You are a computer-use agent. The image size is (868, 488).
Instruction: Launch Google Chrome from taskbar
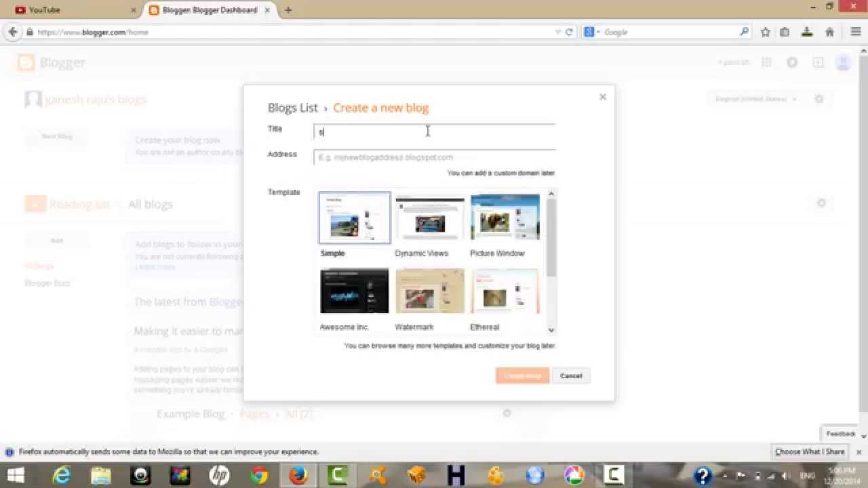[x=258, y=475]
